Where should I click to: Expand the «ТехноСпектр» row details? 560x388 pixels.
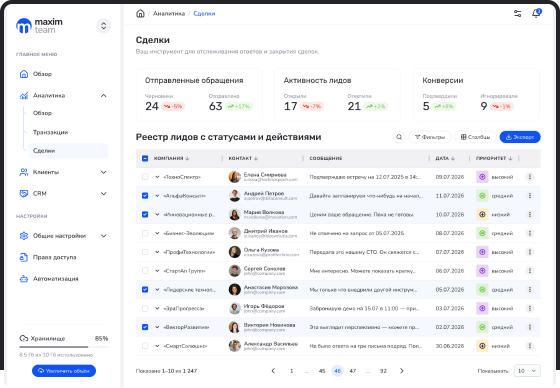coord(157,177)
